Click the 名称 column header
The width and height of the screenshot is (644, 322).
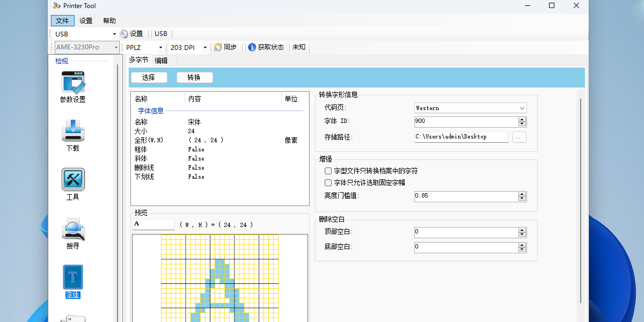(x=141, y=99)
